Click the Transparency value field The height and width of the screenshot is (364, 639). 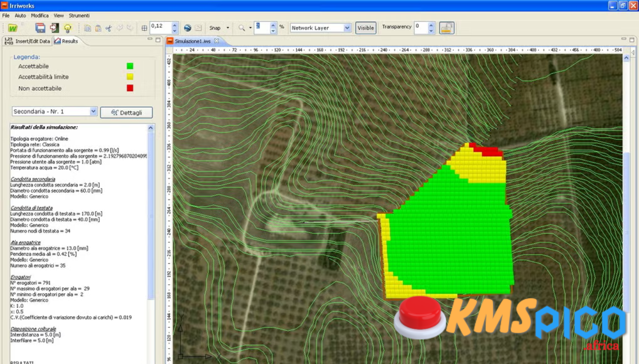pyautogui.click(x=420, y=28)
